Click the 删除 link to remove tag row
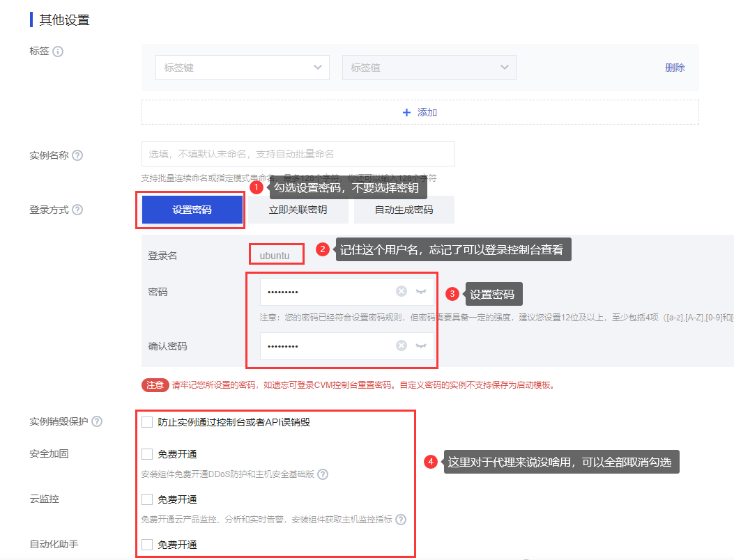734x560 pixels. point(674,68)
